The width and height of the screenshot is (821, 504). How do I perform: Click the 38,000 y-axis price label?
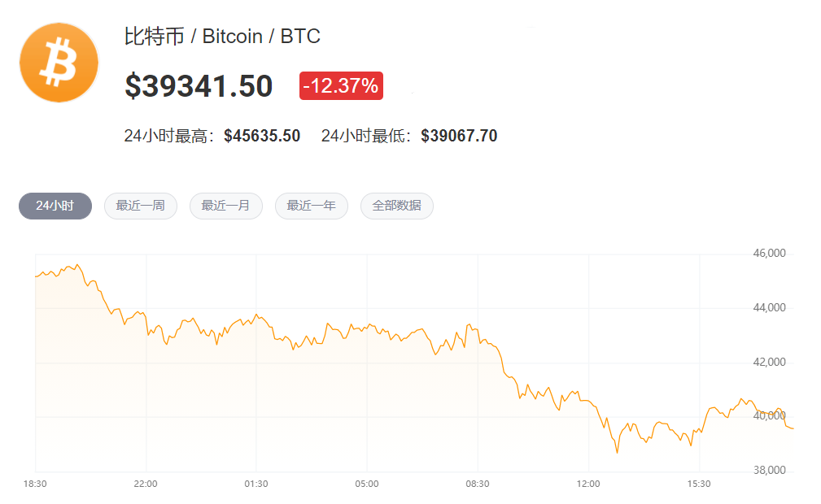pos(769,471)
